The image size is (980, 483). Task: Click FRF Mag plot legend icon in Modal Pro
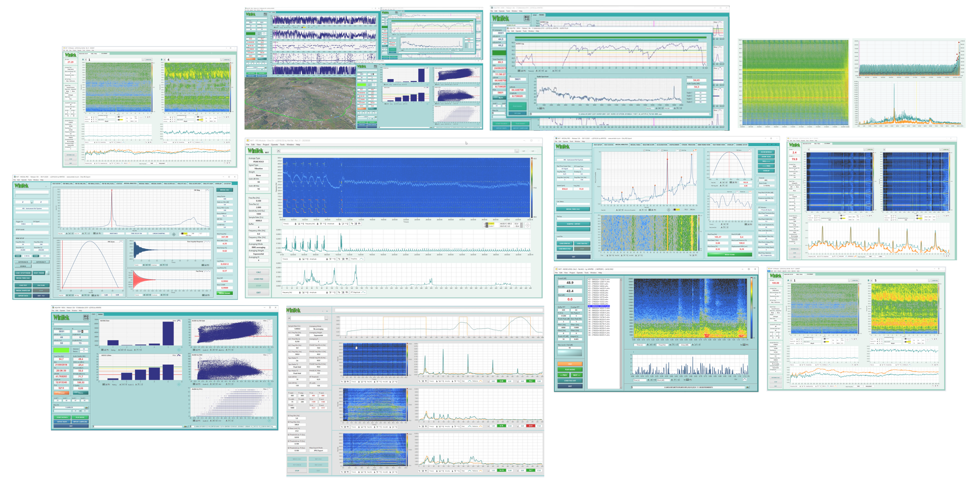point(207,191)
